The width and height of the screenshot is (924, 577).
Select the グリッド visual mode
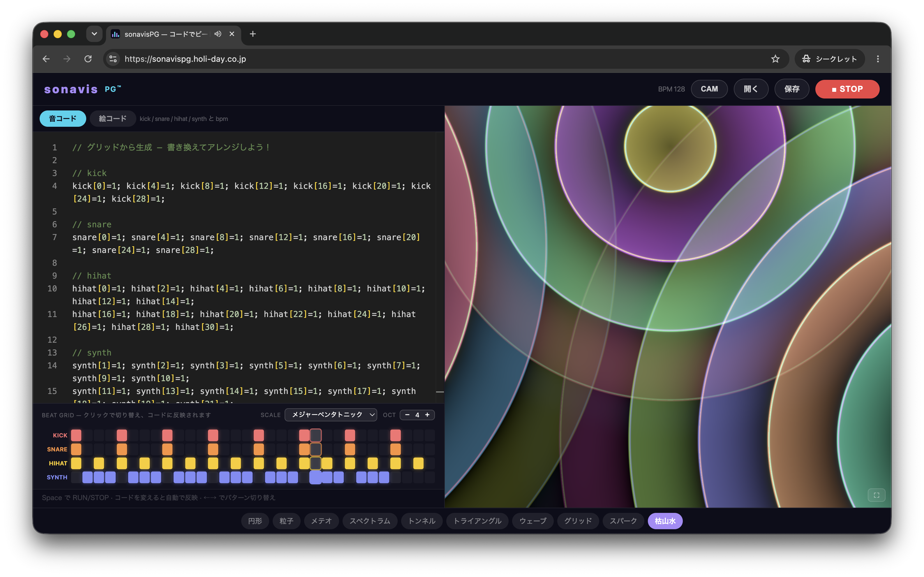(x=578, y=521)
